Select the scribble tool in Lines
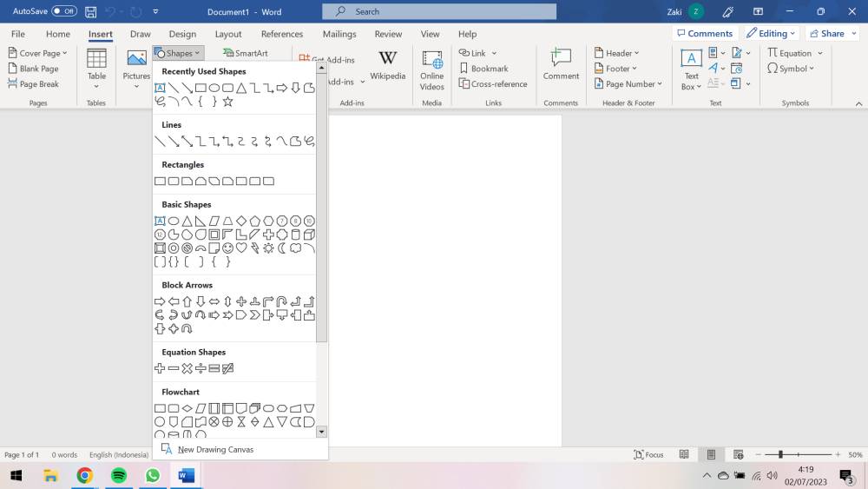This screenshot has height=489, width=868. point(309,142)
